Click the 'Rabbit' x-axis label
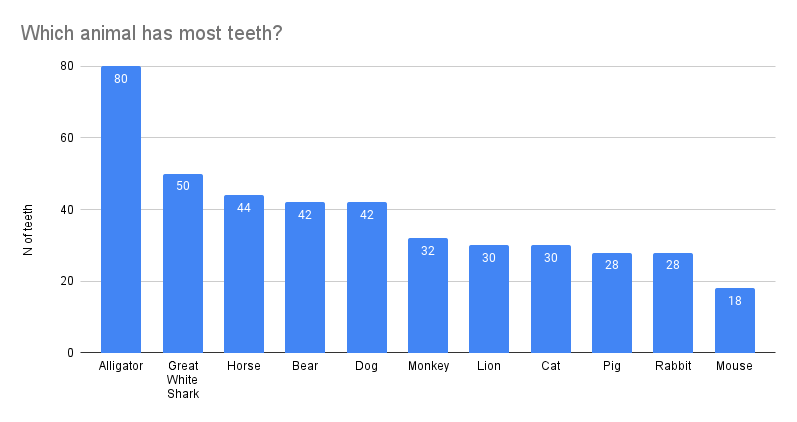 coord(673,366)
